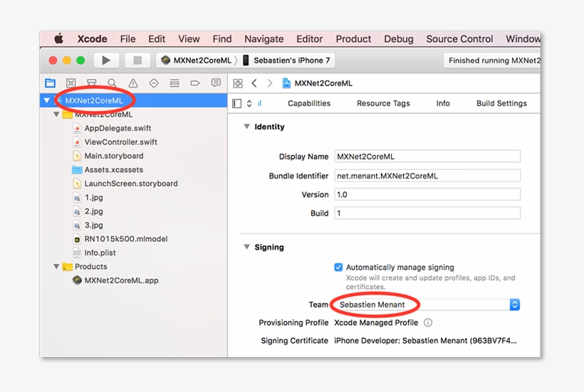584x392 pixels.
Task: Open the Navigate menu
Action: [264, 39]
